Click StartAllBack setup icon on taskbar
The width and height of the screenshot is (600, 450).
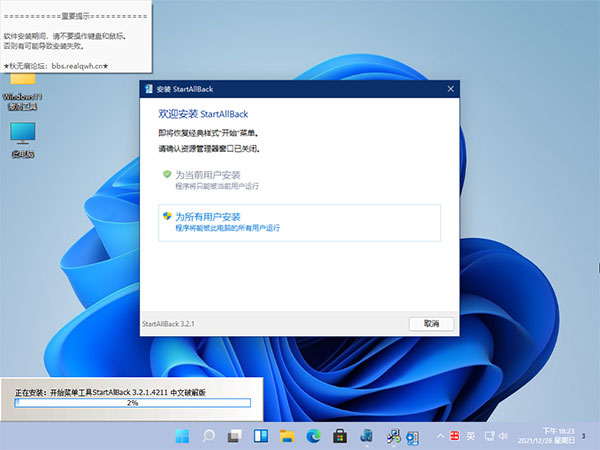[x=412, y=438]
